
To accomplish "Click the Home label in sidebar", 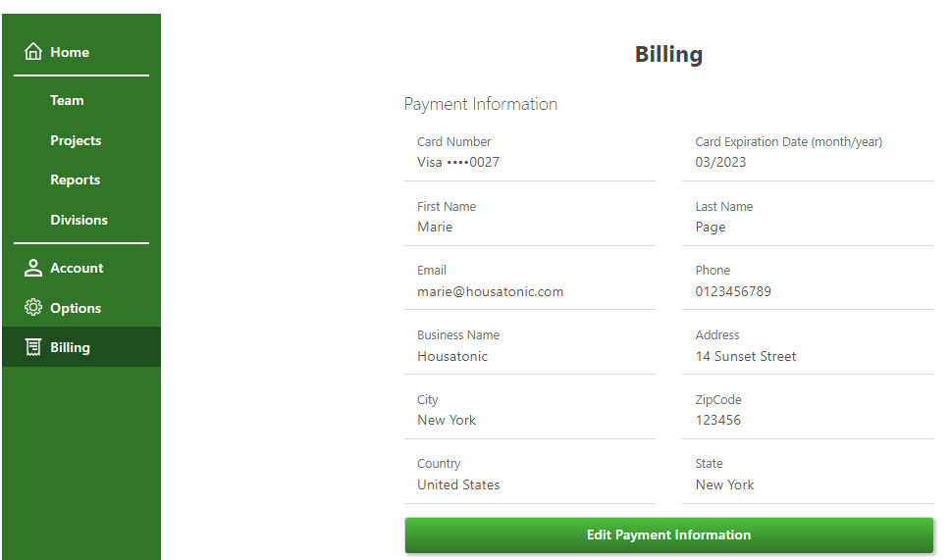I will pos(70,52).
